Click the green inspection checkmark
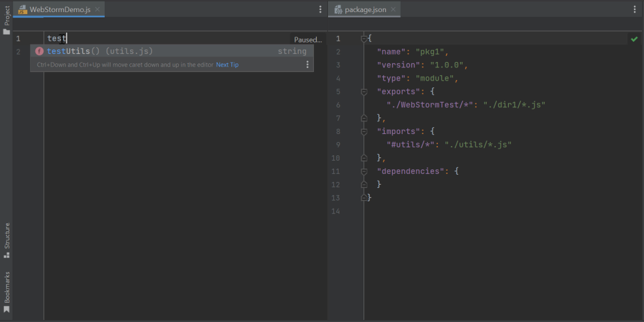The width and height of the screenshot is (644, 322). point(634,39)
